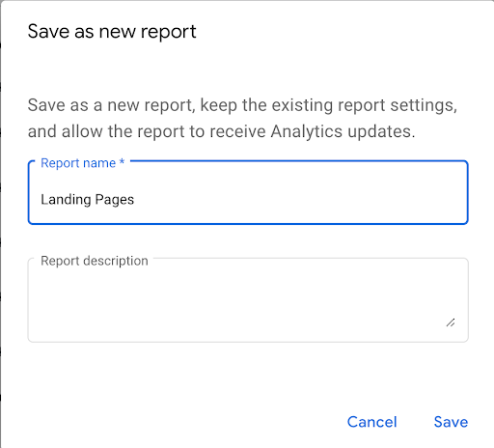This screenshot has width=494, height=448.
Task: Grab the description box resize handle
Action: pyautogui.click(x=451, y=322)
